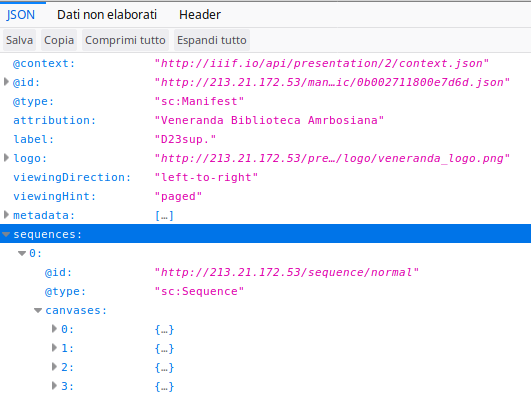Click the context.json URL value

tap(321, 63)
